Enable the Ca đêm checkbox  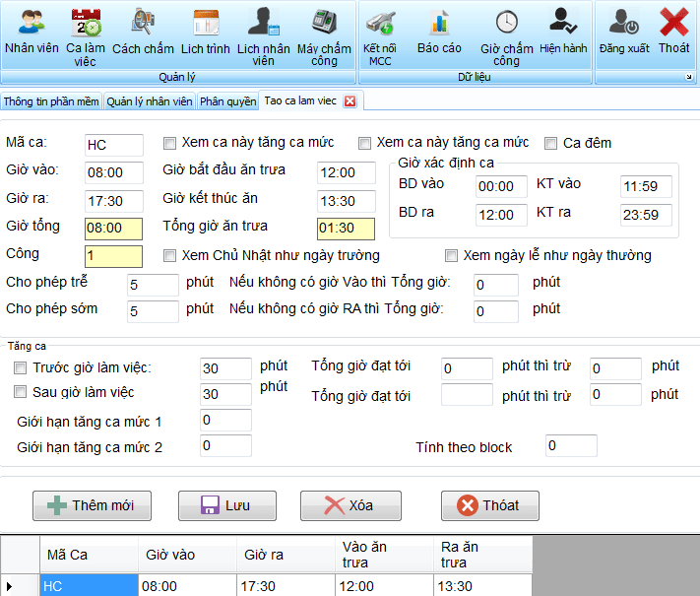(551, 143)
